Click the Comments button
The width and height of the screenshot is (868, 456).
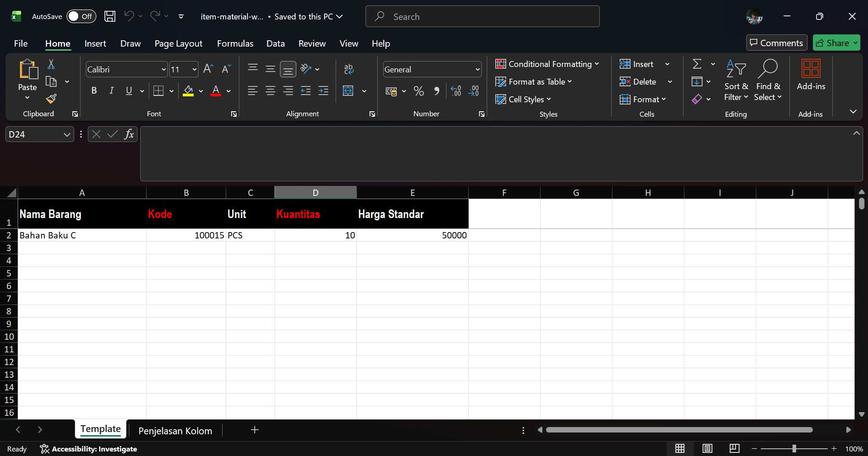[776, 43]
